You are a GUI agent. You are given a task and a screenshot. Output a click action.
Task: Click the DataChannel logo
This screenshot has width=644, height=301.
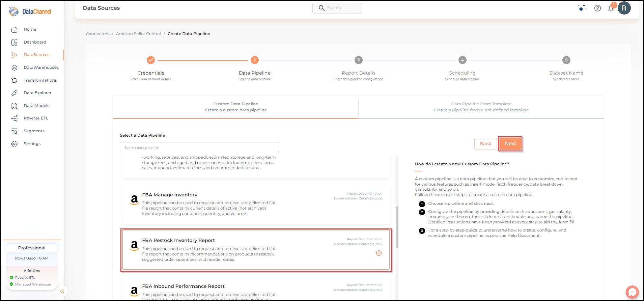30,11
